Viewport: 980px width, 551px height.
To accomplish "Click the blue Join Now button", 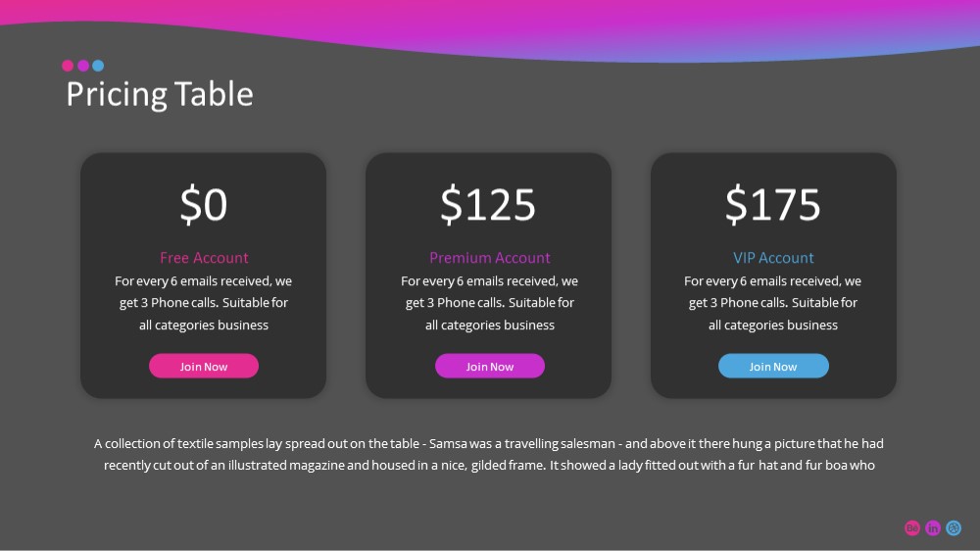I will pos(773,366).
